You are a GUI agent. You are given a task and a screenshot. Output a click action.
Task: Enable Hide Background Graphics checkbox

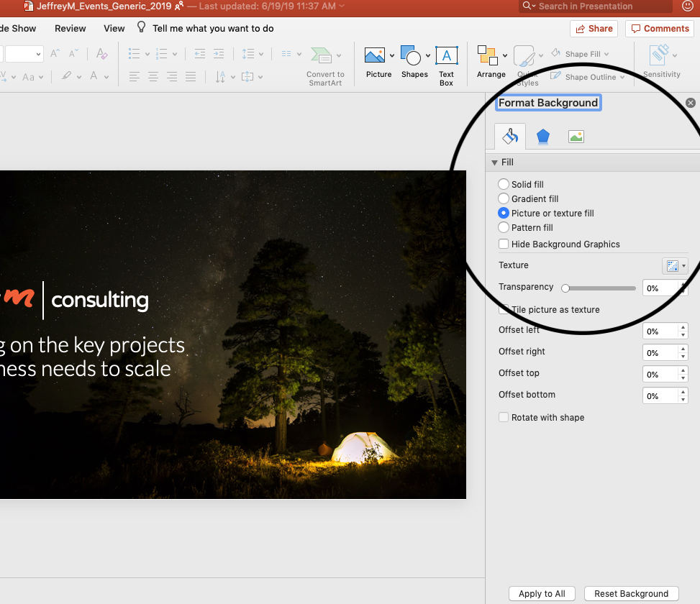504,244
